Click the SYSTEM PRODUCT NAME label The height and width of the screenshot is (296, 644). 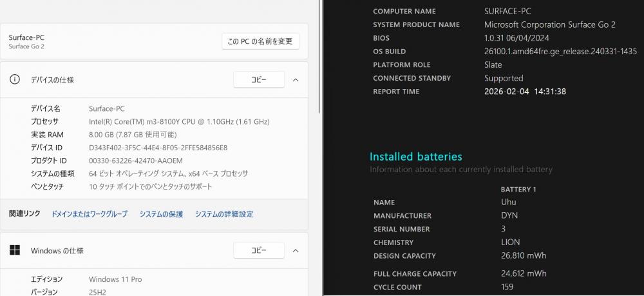[x=417, y=25]
